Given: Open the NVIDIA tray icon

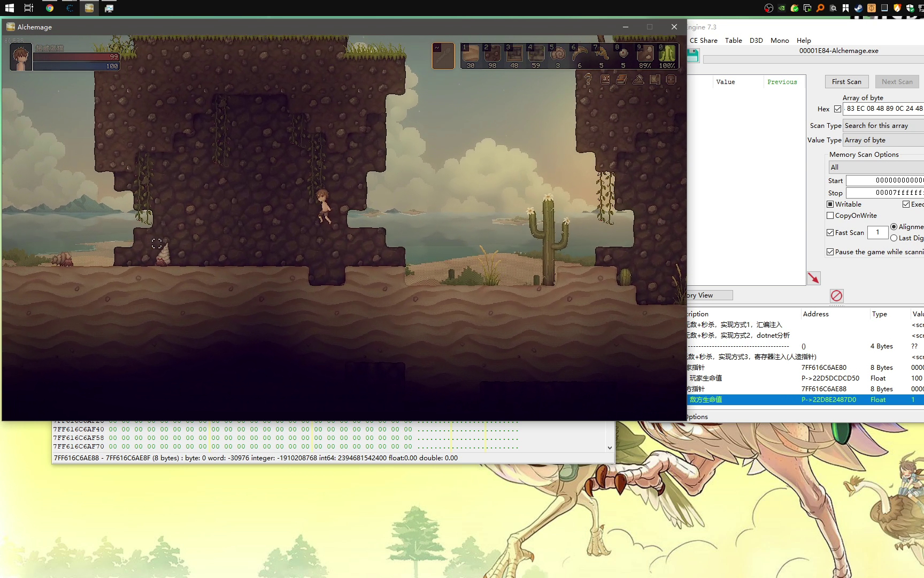Looking at the screenshot, I should 782,8.
